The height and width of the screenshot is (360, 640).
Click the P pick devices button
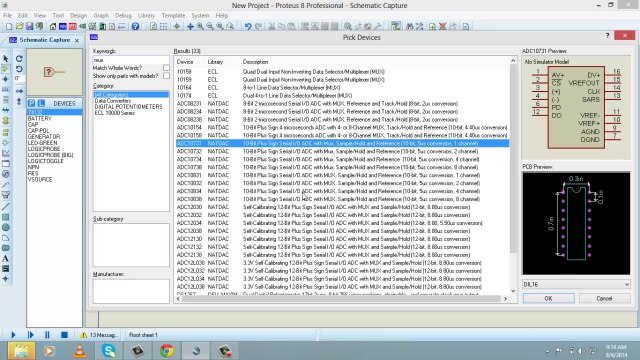tap(31, 103)
